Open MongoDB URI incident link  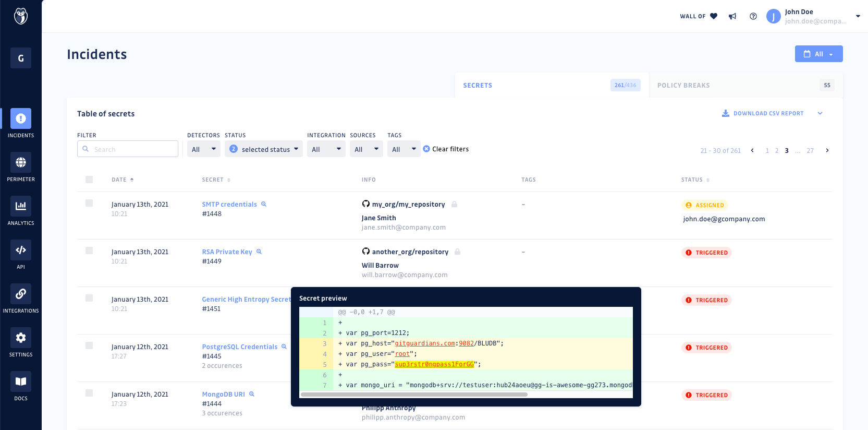click(223, 394)
